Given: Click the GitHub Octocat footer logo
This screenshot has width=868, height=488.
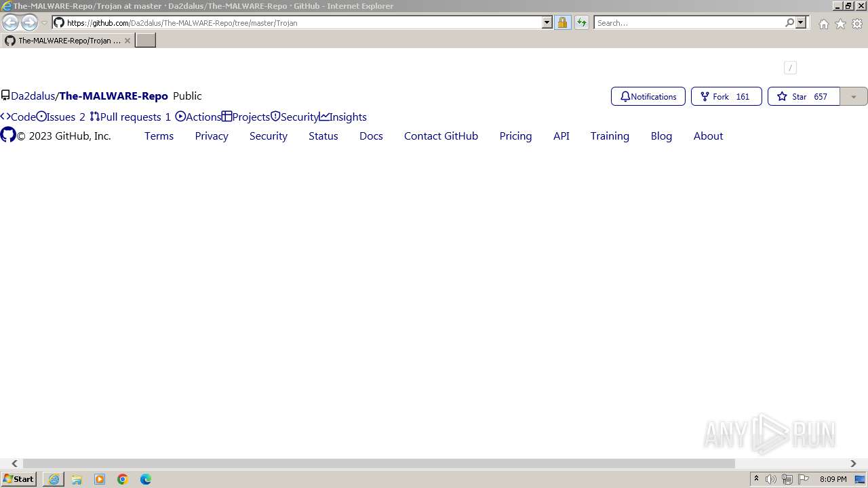Looking at the screenshot, I should [8, 135].
